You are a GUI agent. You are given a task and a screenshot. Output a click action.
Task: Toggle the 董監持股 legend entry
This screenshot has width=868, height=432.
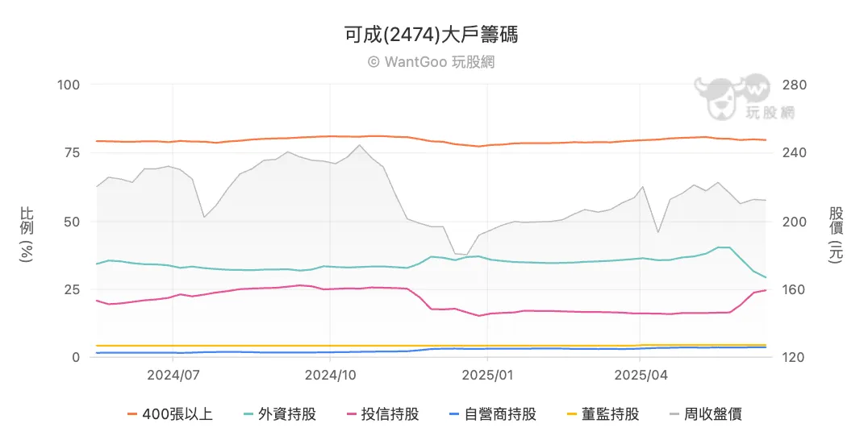(x=610, y=414)
